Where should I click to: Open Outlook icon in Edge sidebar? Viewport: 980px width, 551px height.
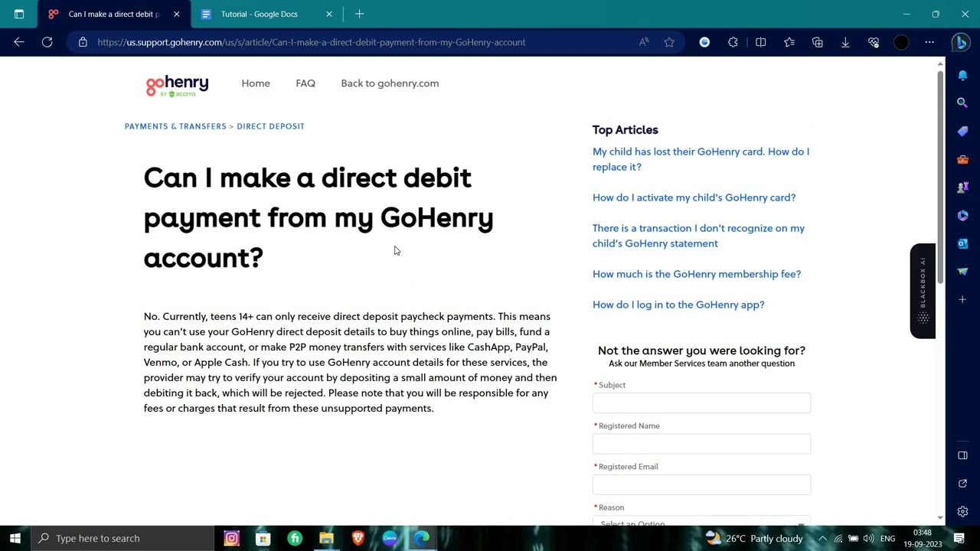(962, 243)
